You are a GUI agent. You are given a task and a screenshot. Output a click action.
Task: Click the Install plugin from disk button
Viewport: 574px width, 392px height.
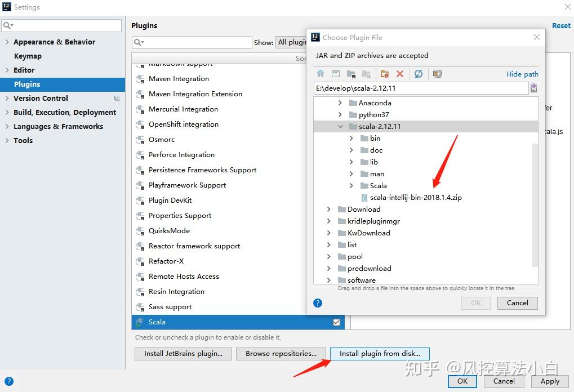(x=380, y=354)
